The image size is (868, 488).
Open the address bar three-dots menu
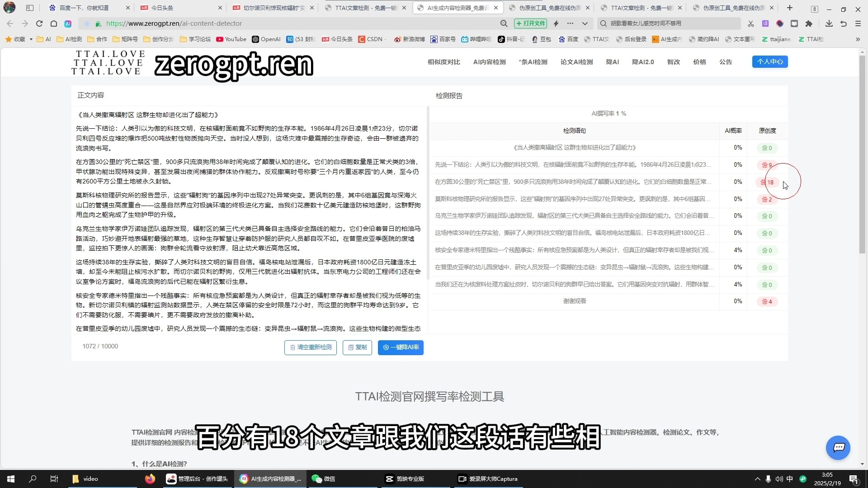[571, 23]
